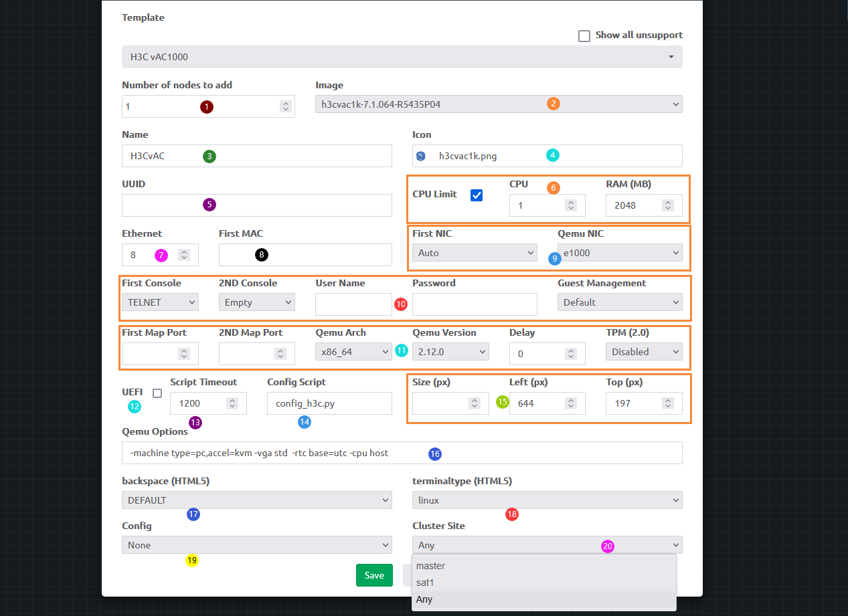
Task: Click the User Name input field
Action: click(x=353, y=304)
